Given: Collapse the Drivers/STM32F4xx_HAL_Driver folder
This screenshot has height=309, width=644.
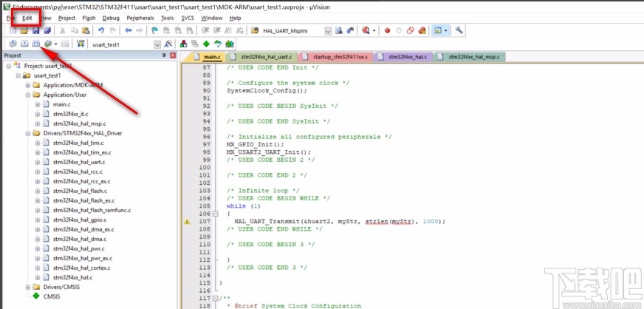Looking at the screenshot, I should 28,133.
